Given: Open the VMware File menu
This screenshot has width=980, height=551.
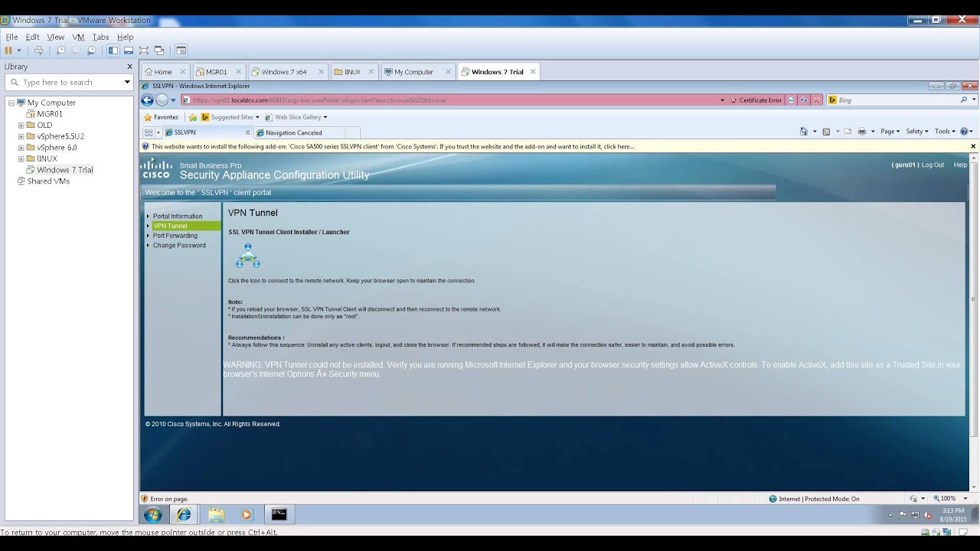Looking at the screenshot, I should [x=11, y=37].
